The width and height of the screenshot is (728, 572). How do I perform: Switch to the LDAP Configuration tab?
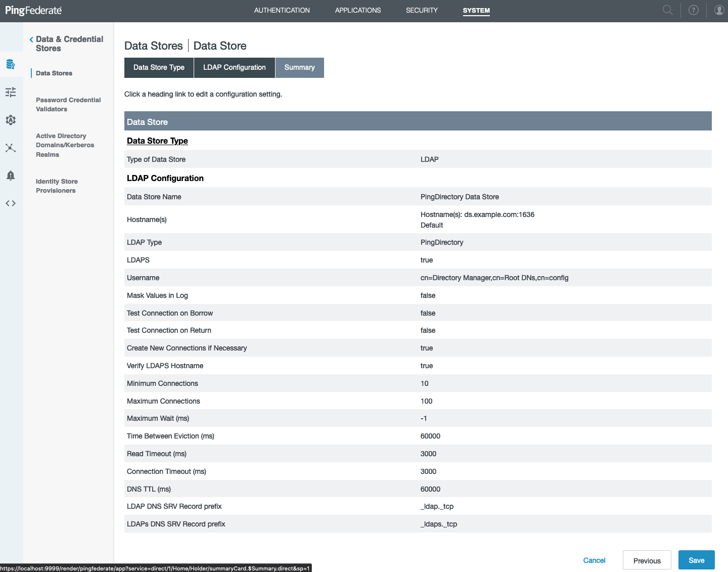click(x=234, y=67)
